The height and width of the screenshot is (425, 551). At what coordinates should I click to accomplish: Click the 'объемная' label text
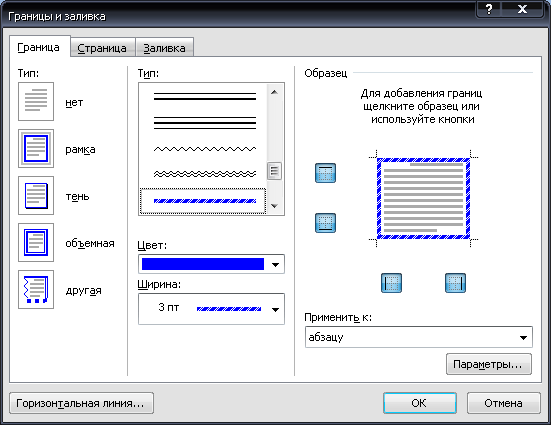(90, 243)
